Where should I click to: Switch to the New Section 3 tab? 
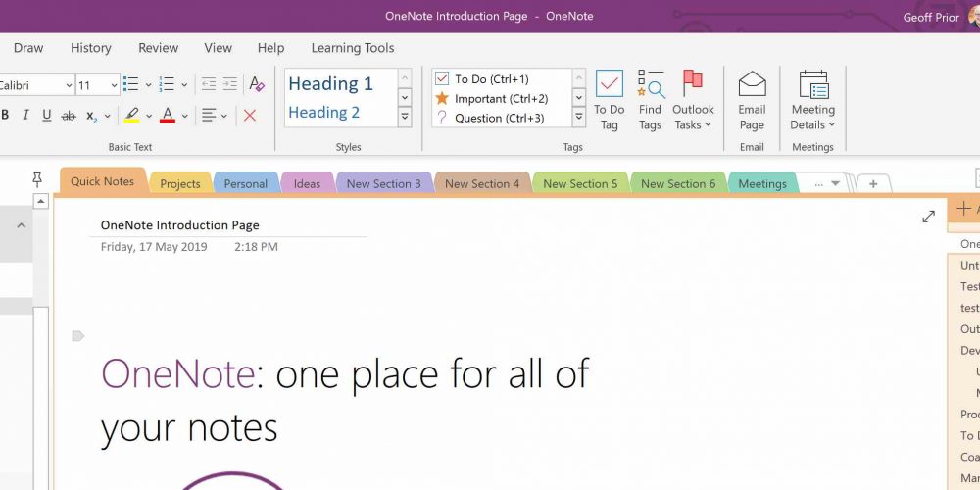[384, 184]
